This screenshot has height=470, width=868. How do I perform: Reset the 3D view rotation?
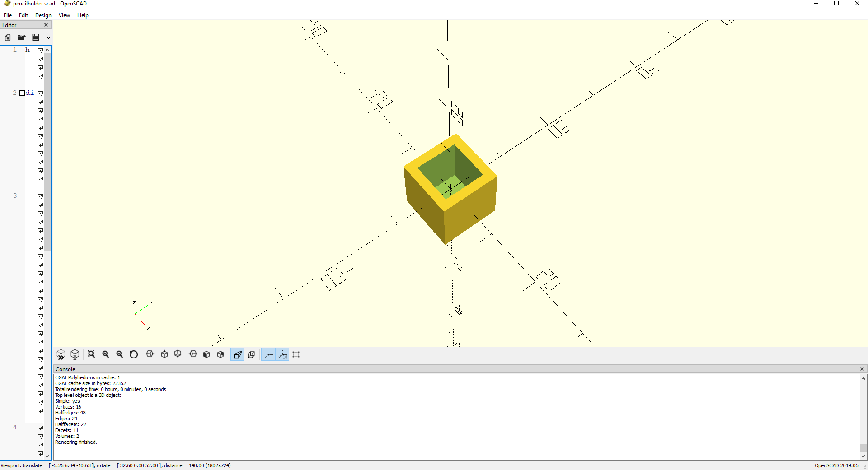[x=134, y=354]
